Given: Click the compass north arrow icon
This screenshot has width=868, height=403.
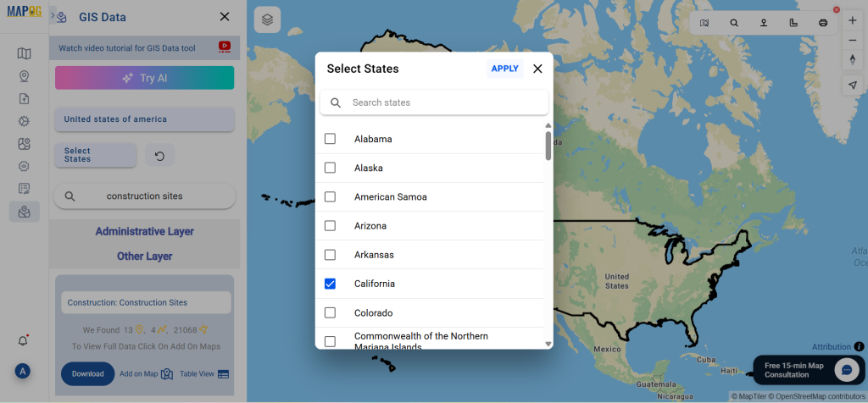Looking at the screenshot, I should pos(853,59).
